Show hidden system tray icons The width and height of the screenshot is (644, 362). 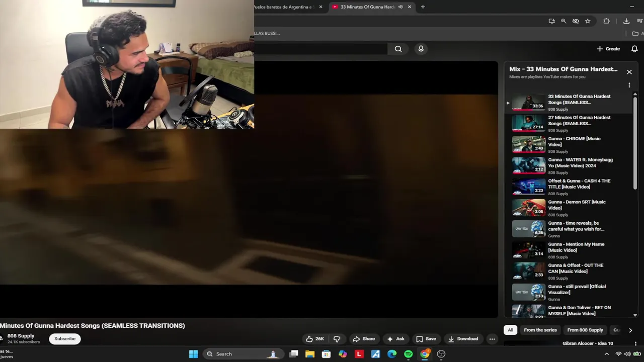click(606, 354)
